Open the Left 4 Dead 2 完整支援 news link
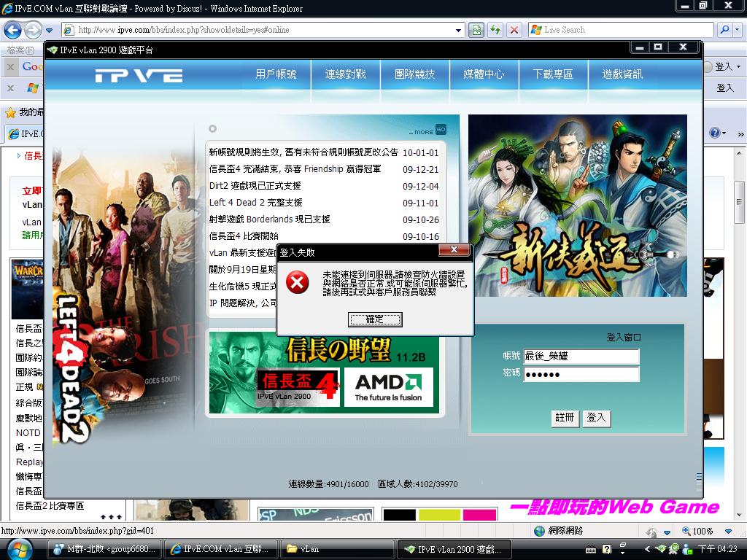The image size is (747, 560). tap(256, 203)
